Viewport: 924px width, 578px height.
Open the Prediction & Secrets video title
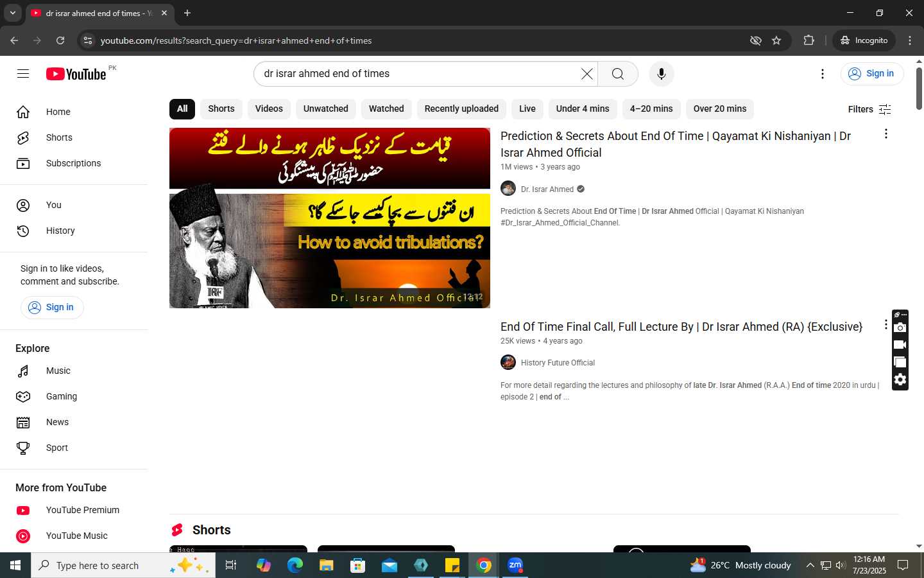click(x=676, y=144)
